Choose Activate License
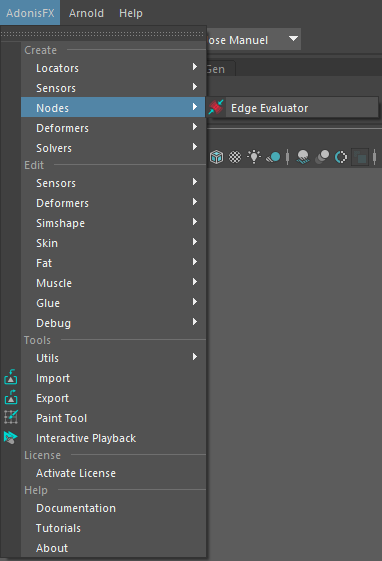 coord(113,473)
